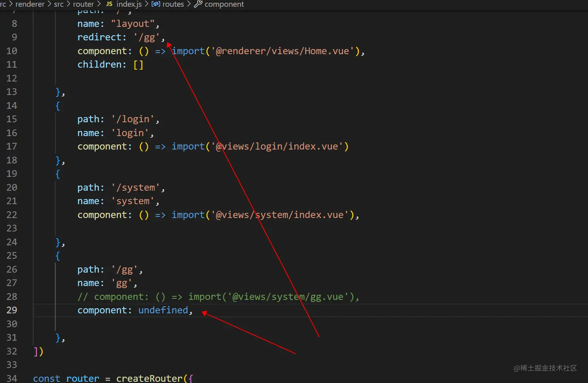Click line number 25 in gutter
Screen dimensions: 588x383
[12, 256]
